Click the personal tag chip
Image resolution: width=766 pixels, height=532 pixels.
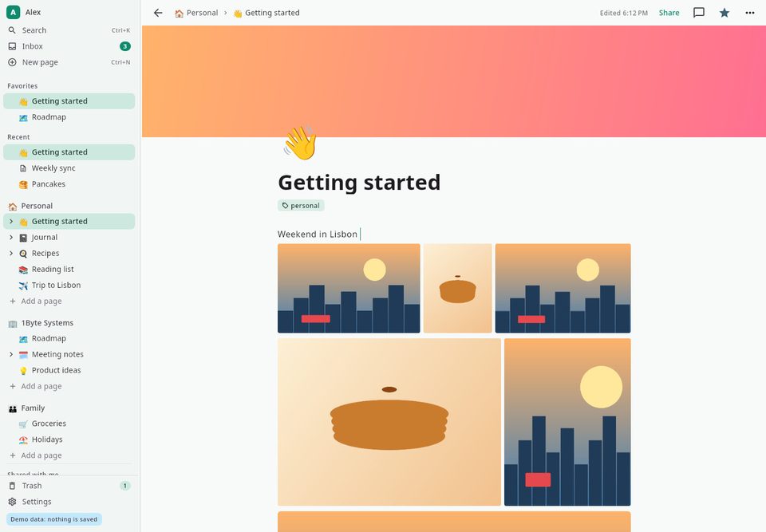pyautogui.click(x=301, y=206)
